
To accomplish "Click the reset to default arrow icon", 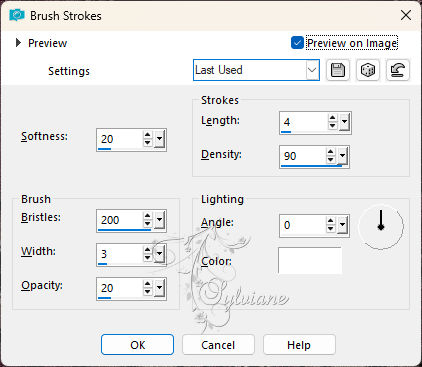I will point(398,70).
